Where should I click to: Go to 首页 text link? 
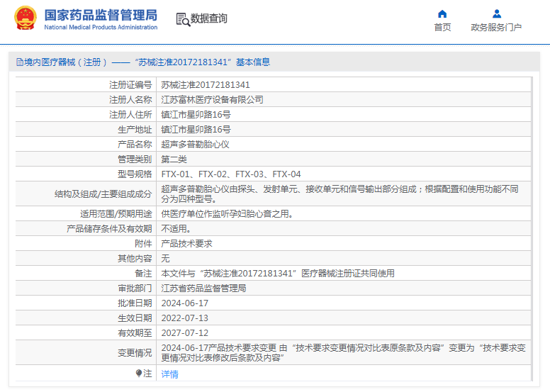tap(442, 28)
